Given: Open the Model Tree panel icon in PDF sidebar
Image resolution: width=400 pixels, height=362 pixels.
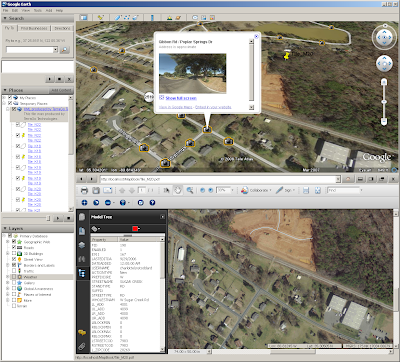Looking at the screenshot, I should point(82,273).
